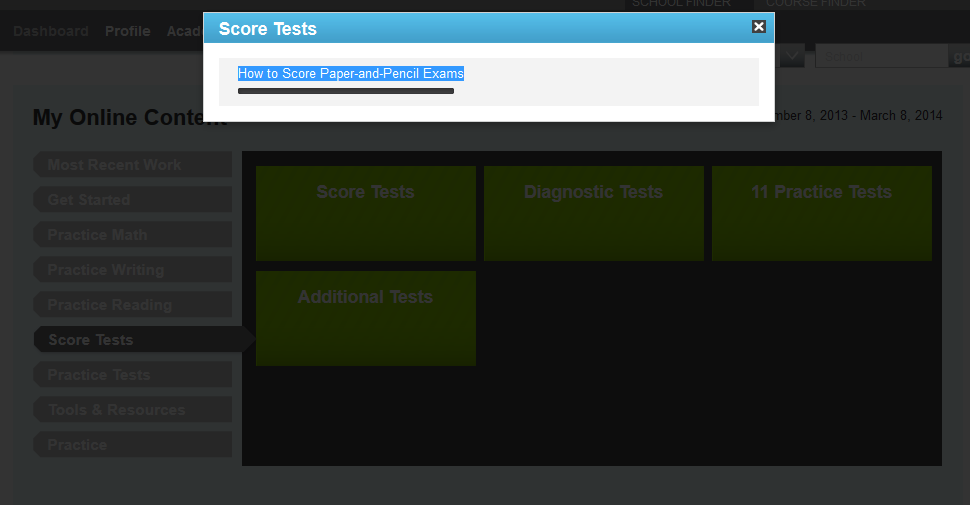Open the Dashboard menu item
Screen dimensions: 970x505
pos(51,31)
